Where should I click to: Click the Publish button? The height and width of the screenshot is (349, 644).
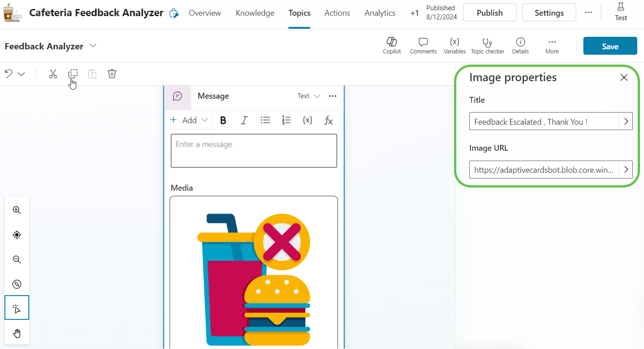coord(490,13)
